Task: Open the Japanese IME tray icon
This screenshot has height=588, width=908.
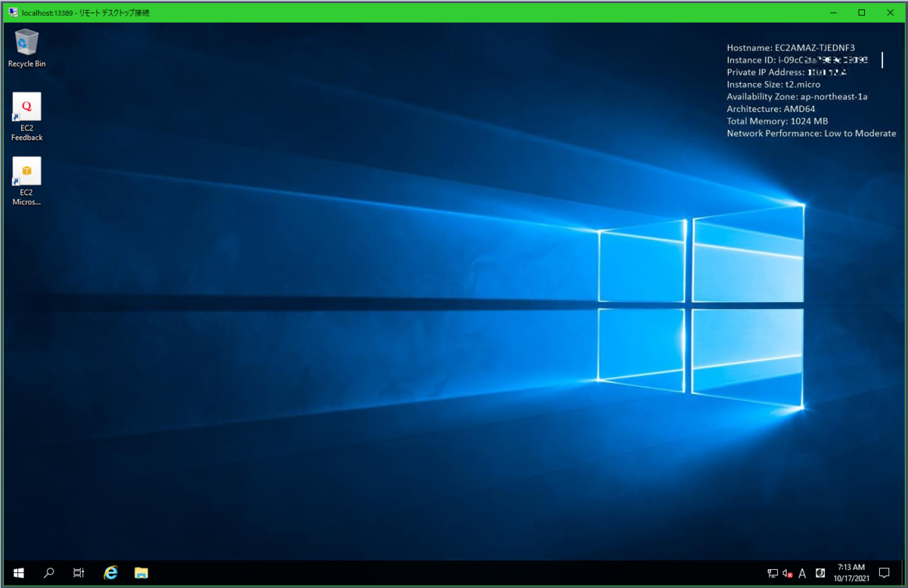Action: point(820,573)
